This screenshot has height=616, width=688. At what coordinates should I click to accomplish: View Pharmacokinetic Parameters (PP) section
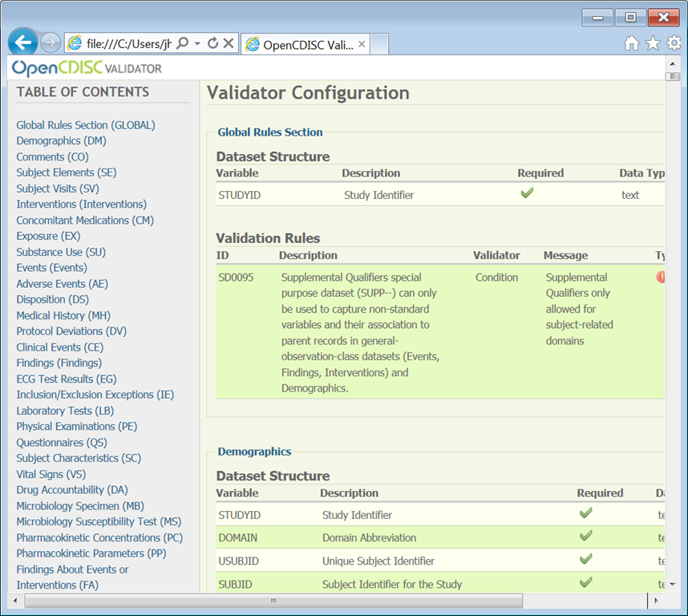pos(91,553)
